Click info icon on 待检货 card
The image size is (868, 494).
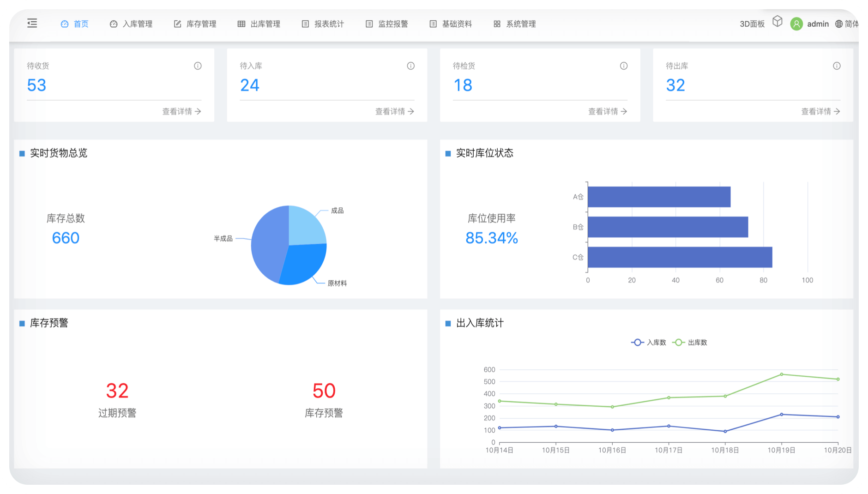[624, 66]
